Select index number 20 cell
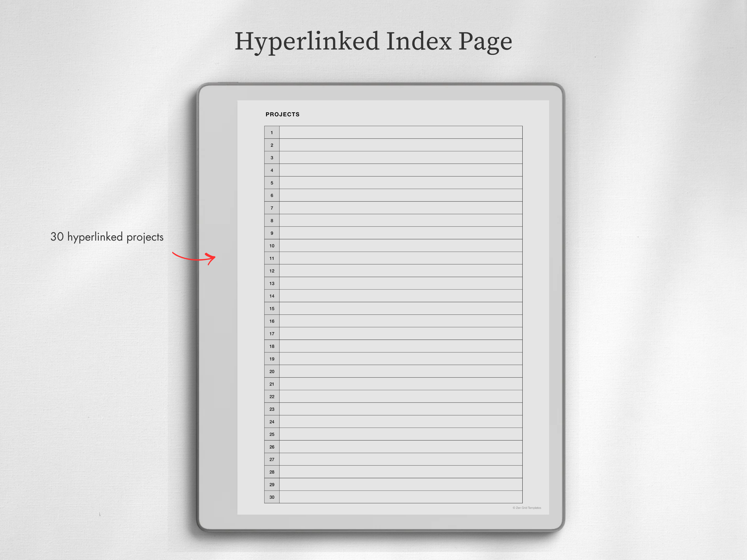The image size is (747, 560). [272, 371]
